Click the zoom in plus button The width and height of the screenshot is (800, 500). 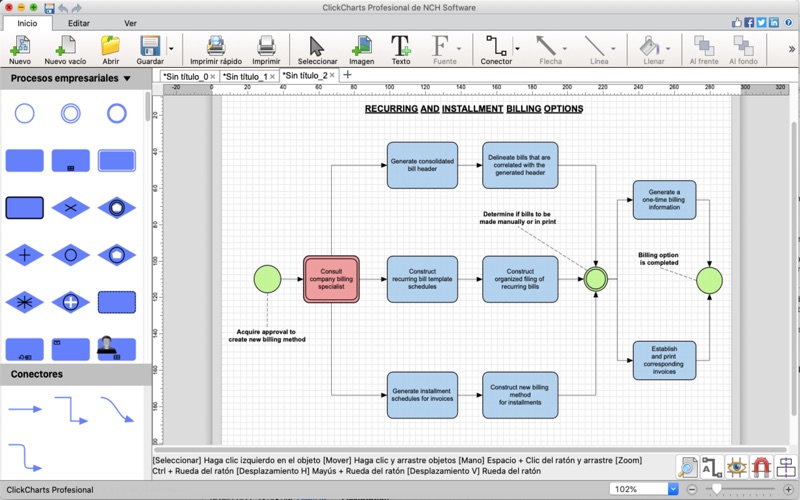788,489
